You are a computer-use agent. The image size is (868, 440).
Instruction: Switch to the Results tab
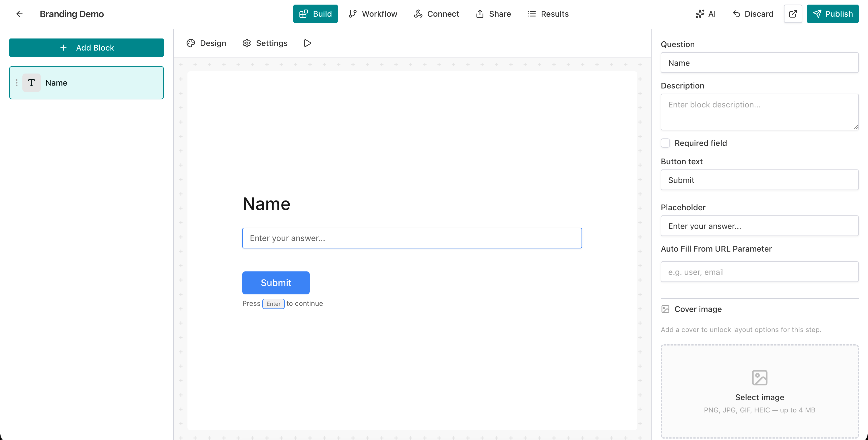pyautogui.click(x=548, y=14)
